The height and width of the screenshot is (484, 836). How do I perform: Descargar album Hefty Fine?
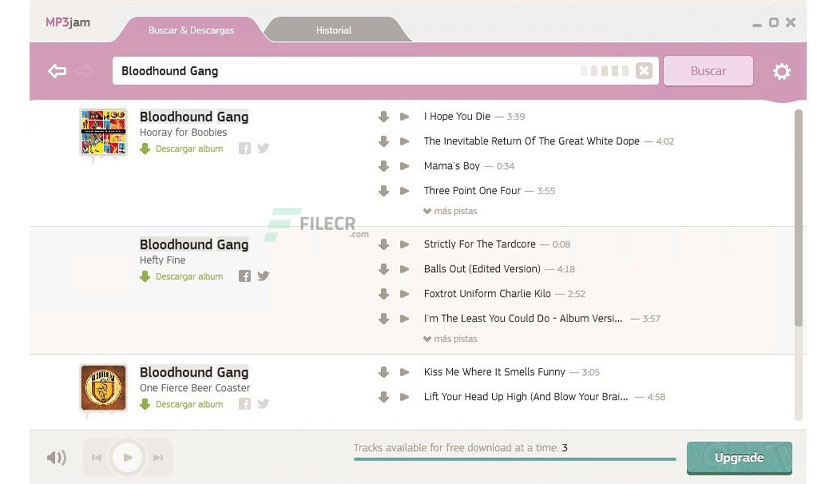click(x=182, y=277)
